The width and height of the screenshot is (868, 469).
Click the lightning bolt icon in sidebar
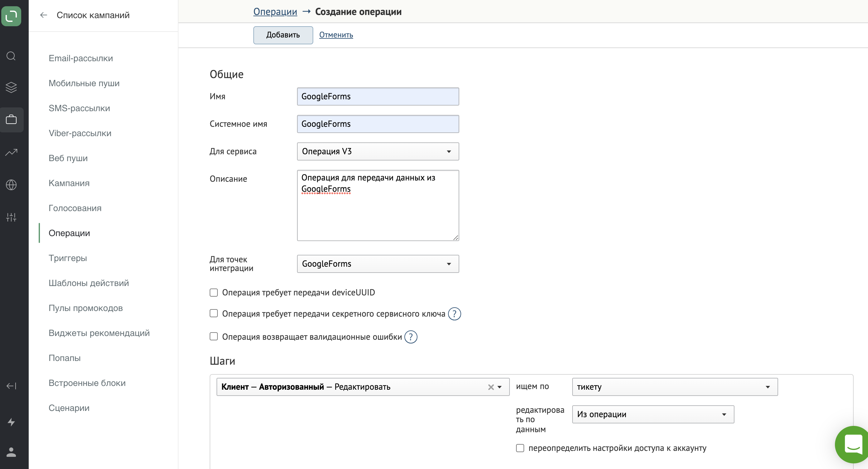click(11, 422)
